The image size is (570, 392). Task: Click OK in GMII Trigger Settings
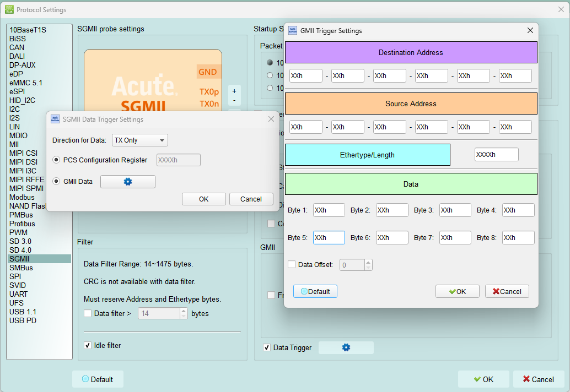click(x=458, y=291)
